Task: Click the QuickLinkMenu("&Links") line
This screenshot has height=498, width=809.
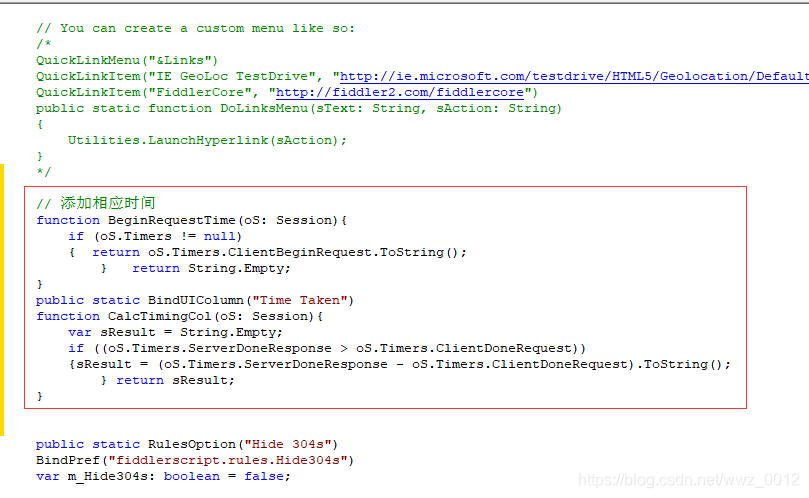Action: point(127,60)
